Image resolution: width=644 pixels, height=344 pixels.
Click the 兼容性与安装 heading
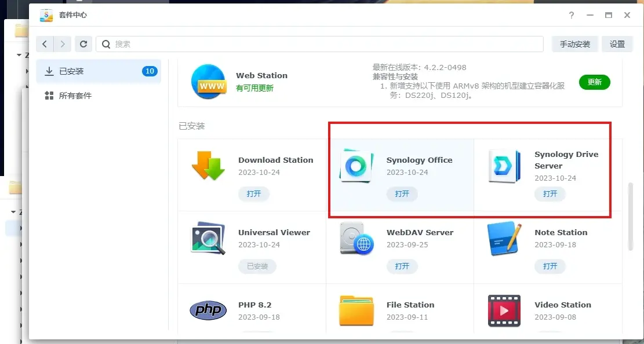pos(395,77)
